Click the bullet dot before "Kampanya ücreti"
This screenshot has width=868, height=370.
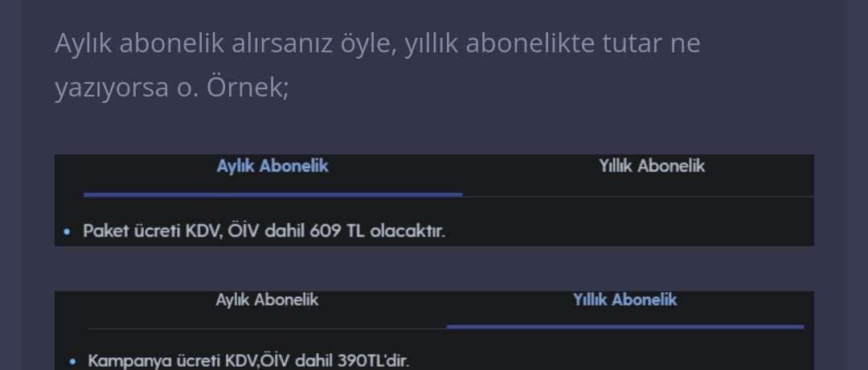tap(72, 361)
